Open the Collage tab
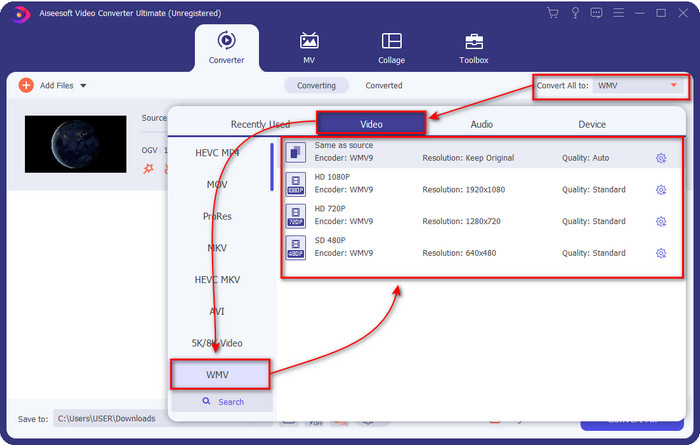This screenshot has width=700, height=445. pyautogui.click(x=392, y=48)
